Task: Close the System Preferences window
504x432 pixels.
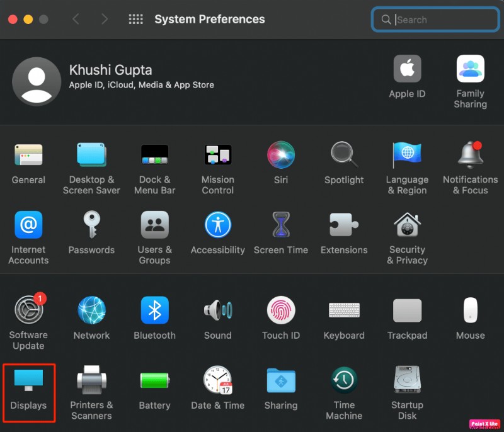Action: (13, 20)
